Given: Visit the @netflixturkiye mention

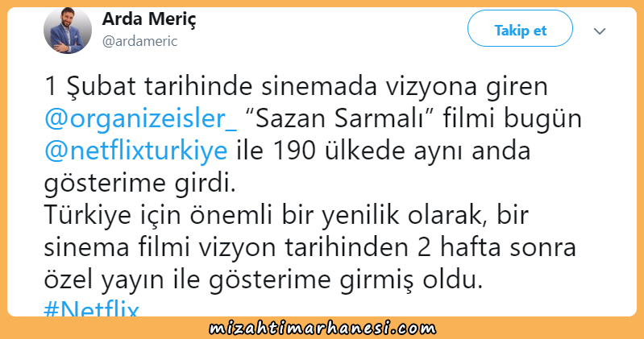Looking at the screenshot, I should pyautogui.click(x=135, y=151).
